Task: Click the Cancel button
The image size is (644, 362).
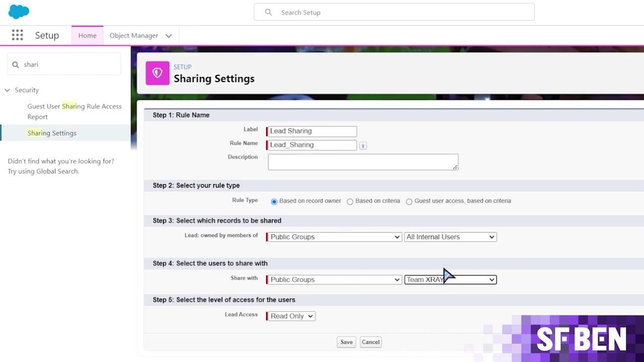Action: pos(370,342)
